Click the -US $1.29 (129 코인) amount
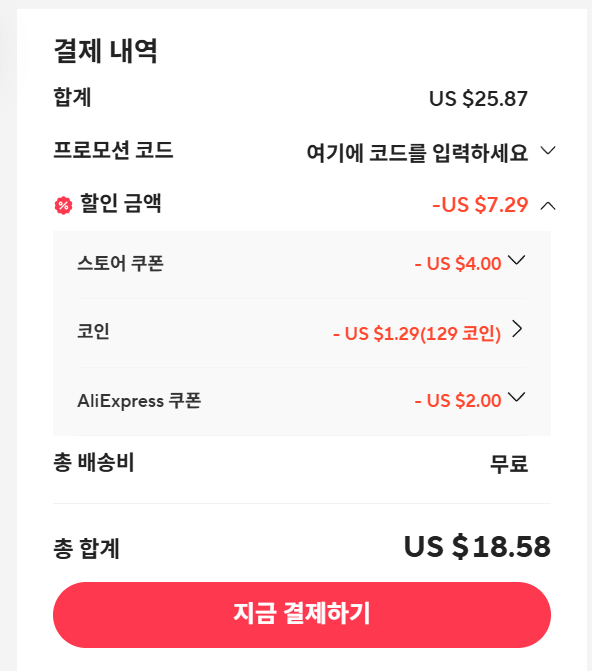Screen dimensions: 592x671 [x=417, y=333]
